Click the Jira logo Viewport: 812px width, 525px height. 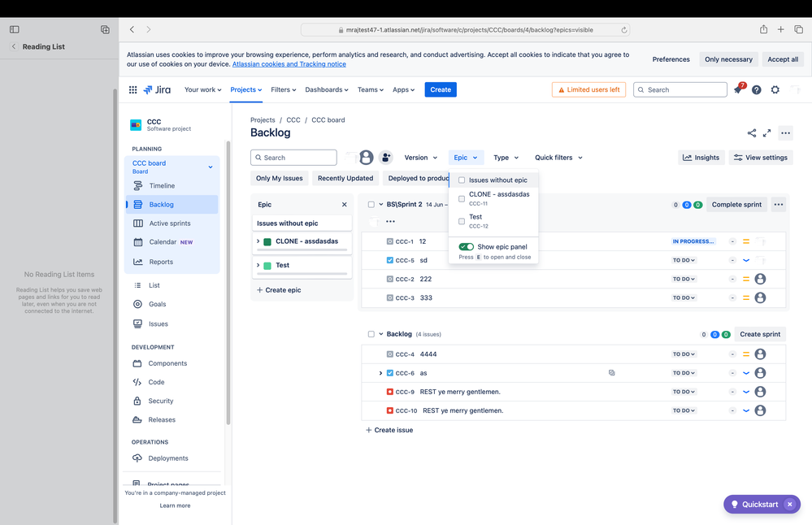coord(157,89)
